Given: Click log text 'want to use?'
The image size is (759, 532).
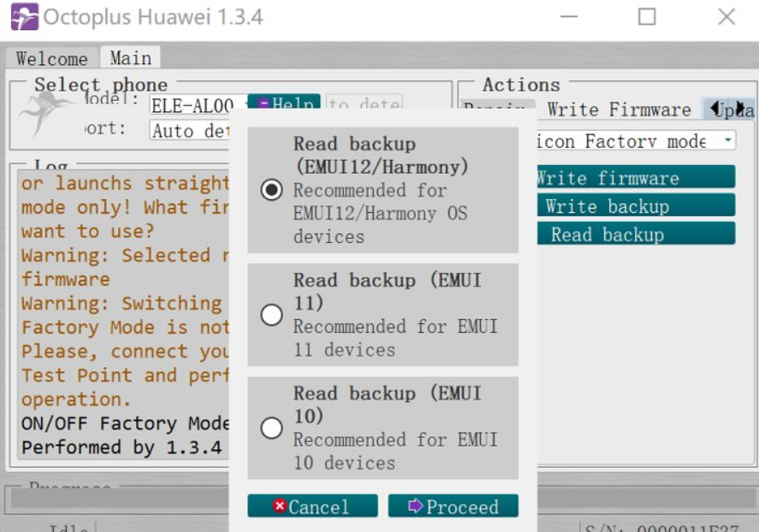Looking at the screenshot, I should coord(87,231).
